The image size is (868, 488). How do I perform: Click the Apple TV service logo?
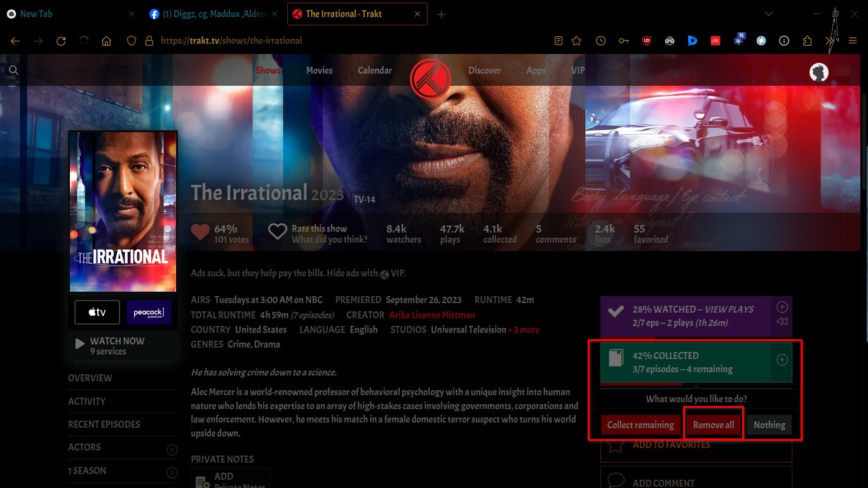pyautogui.click(x=97, y=312)
